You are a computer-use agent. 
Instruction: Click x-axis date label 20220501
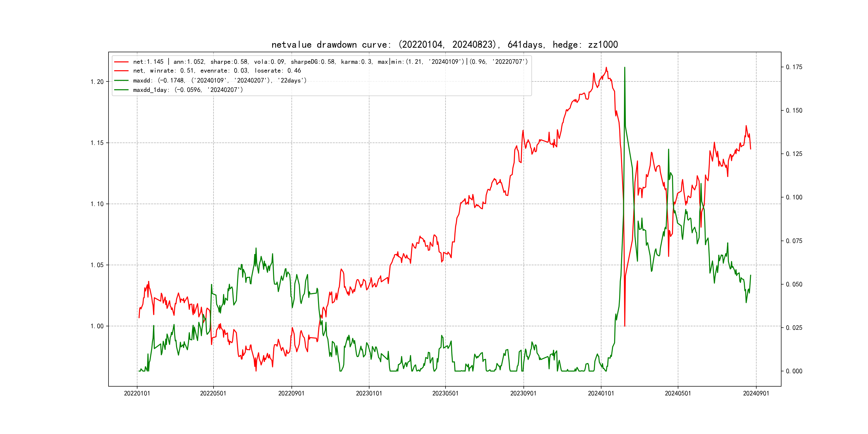tap(213, 394)
